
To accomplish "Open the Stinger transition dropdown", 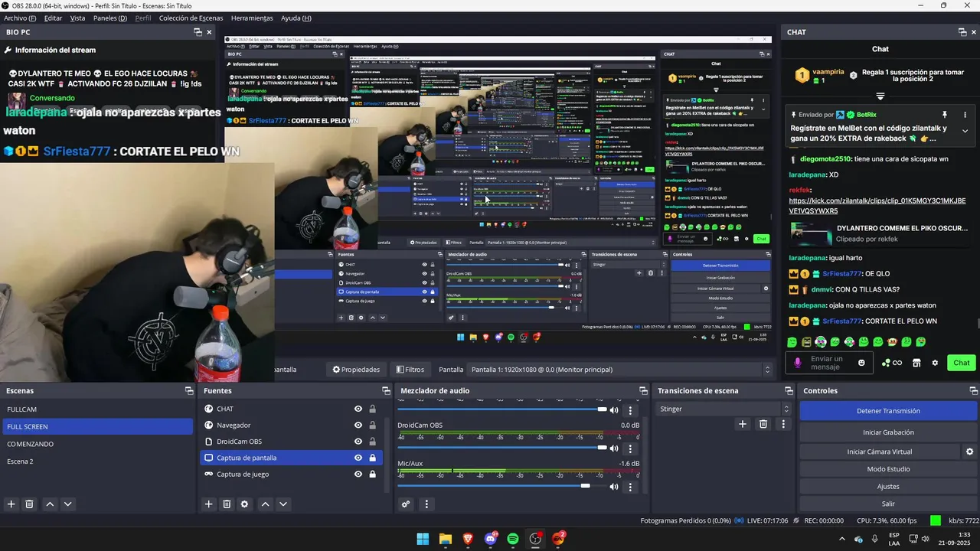I will pos(724,409).
